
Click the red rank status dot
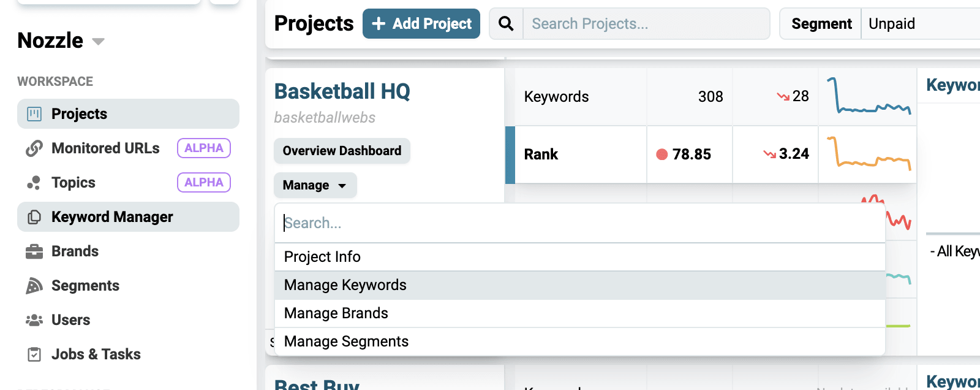tap(661, 154)
